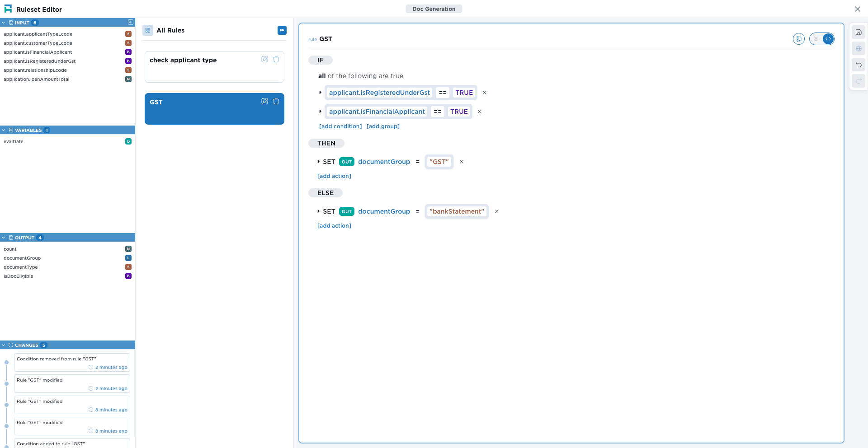This screenshot has height=448, width=868.
Task: Remove the isFinancialApplicant condition with its X
Action: (480, 112)
